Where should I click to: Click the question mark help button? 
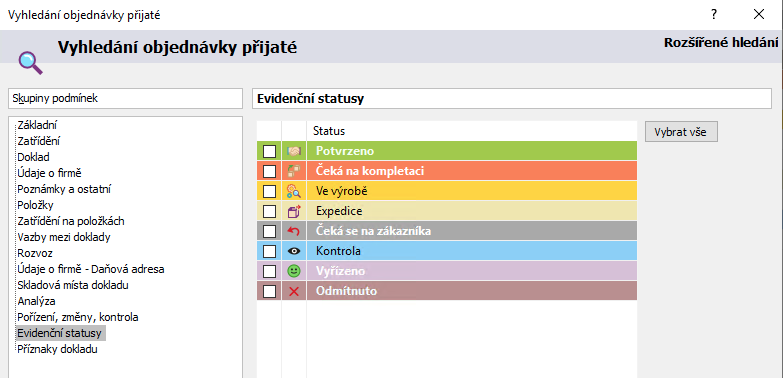click(714, 14)
